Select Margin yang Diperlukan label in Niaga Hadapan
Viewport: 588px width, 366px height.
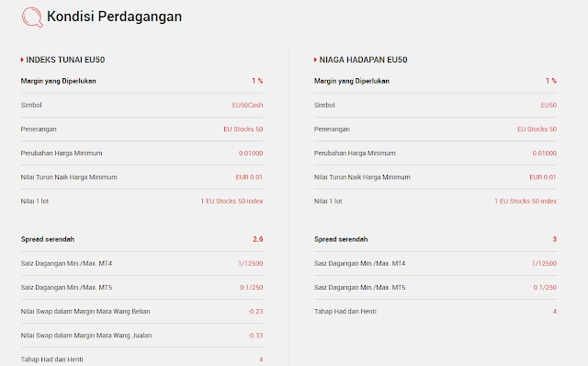pyautogui.click(x=352, y=81)
